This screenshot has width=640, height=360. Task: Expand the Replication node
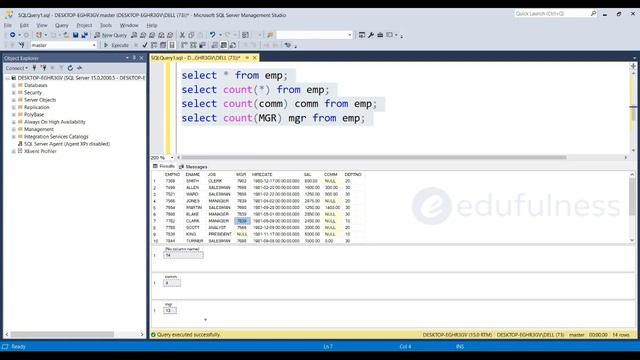[13, 107]
